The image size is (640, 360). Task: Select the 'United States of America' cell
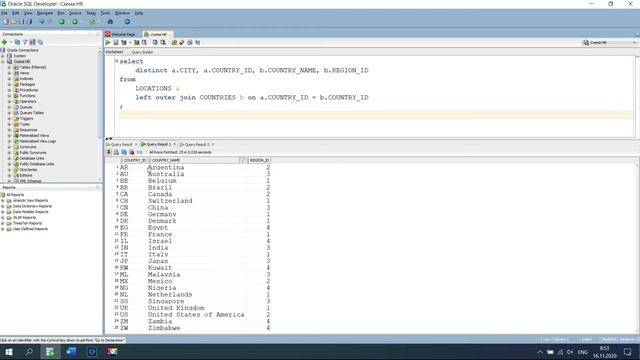tap(196, 315)
